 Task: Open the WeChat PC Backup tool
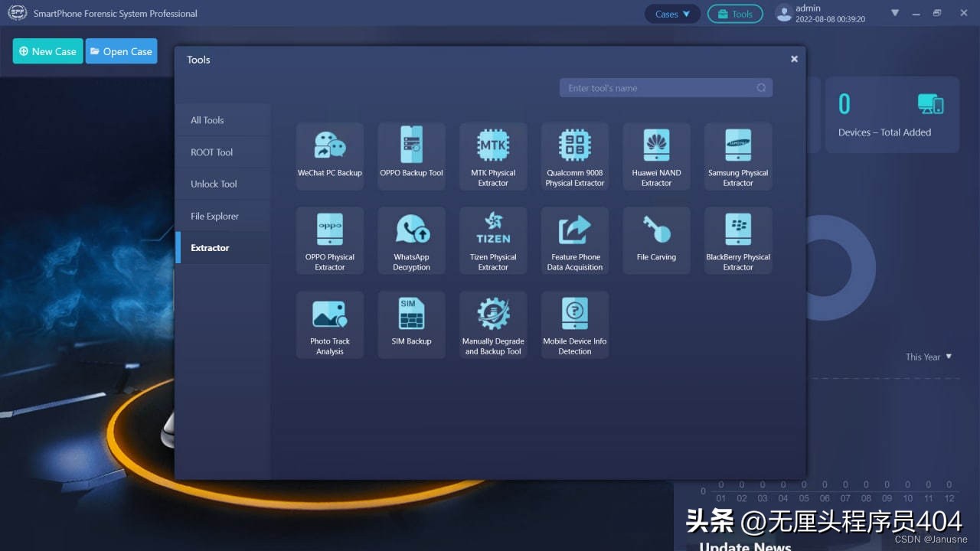click(x=330, y=155)
